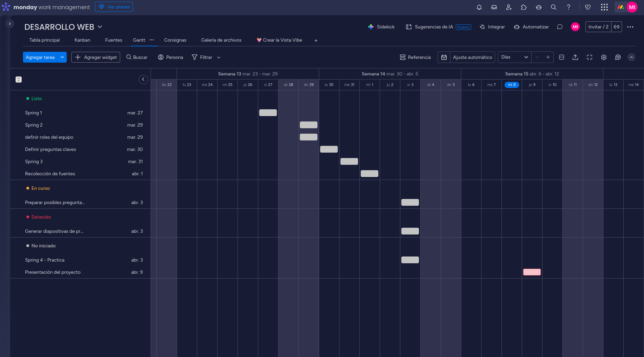Open the Fuentes tab
The image size is (644, 357).
tap(114, 40)
